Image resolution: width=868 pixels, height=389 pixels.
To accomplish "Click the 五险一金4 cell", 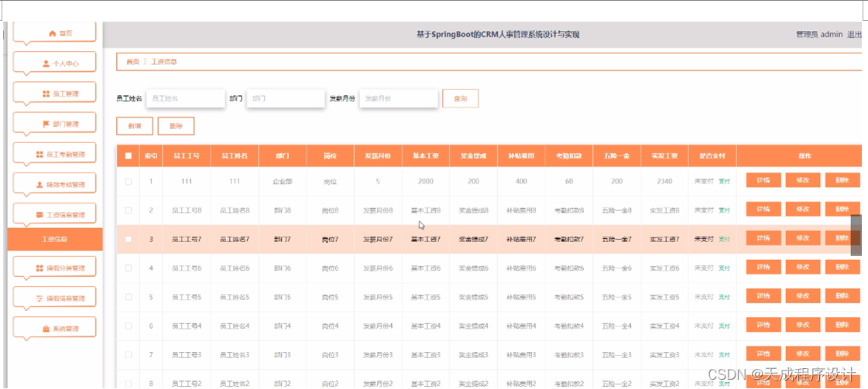I will point(616,326).
